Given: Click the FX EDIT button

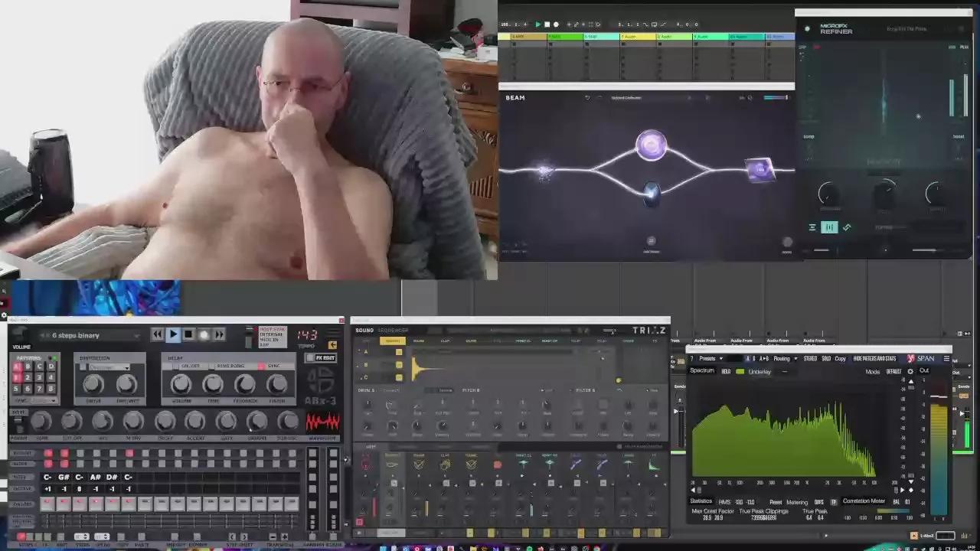Looking at the screenshot, I should (x=322, y=358).
